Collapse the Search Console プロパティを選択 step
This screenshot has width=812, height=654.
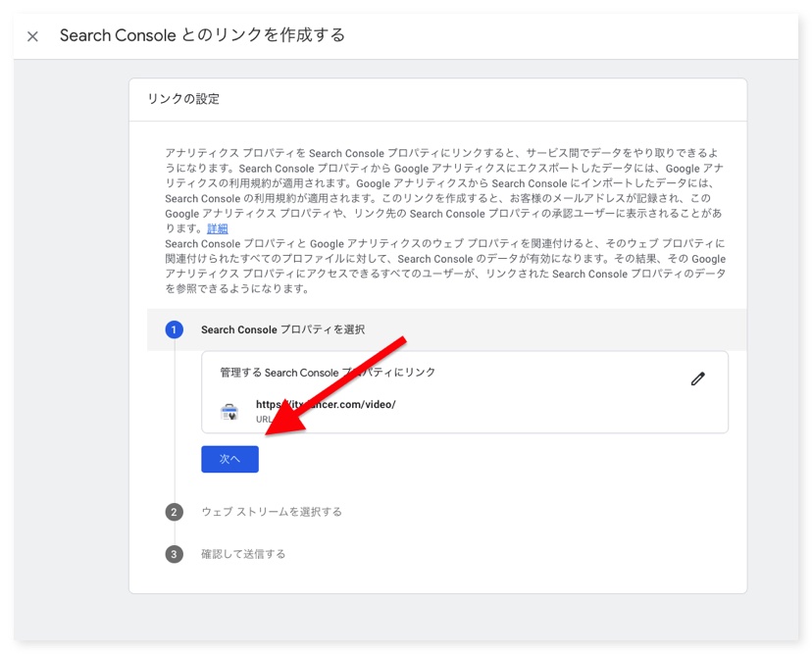click(x=282, y=330)
